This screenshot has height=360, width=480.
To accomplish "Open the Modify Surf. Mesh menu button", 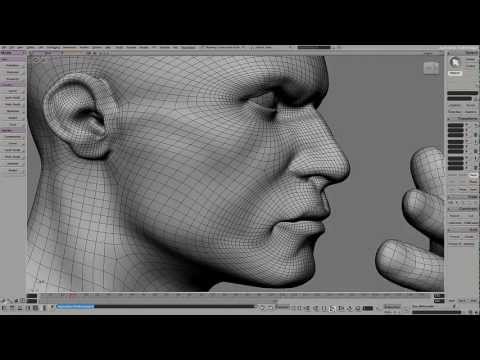I will pos(13,150).
